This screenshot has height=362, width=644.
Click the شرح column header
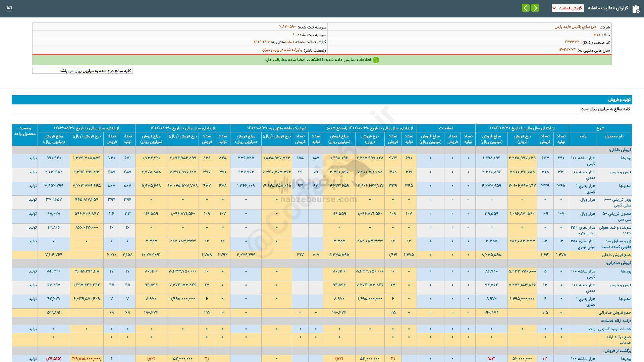(600, 128)
